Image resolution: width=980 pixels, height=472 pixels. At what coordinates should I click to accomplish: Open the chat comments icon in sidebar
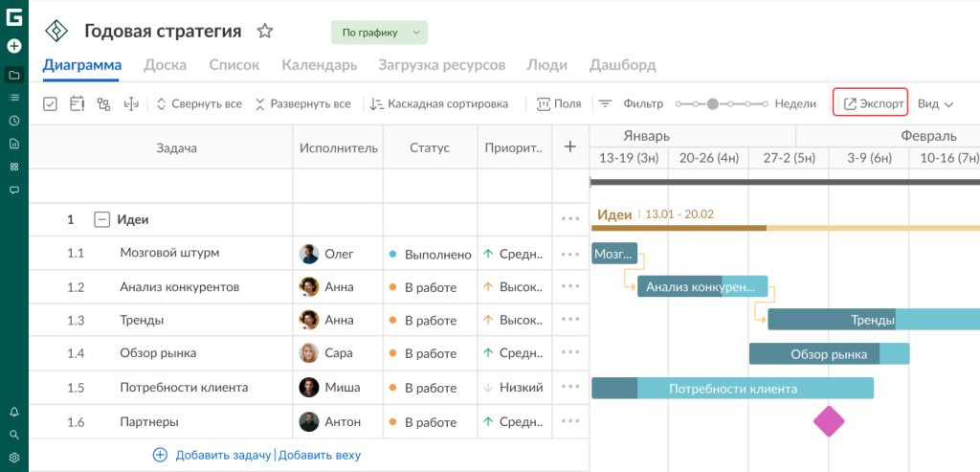coord(13,190)
